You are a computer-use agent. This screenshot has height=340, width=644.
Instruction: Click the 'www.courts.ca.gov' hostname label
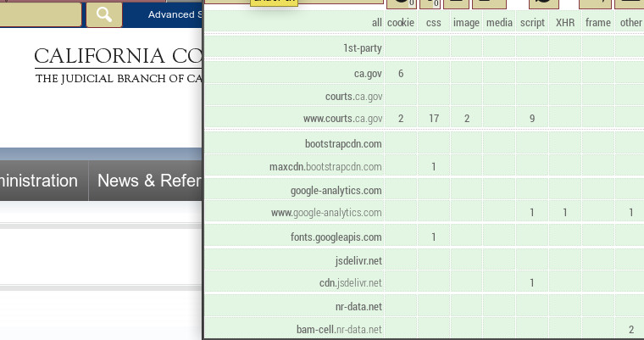pos(294,119)
